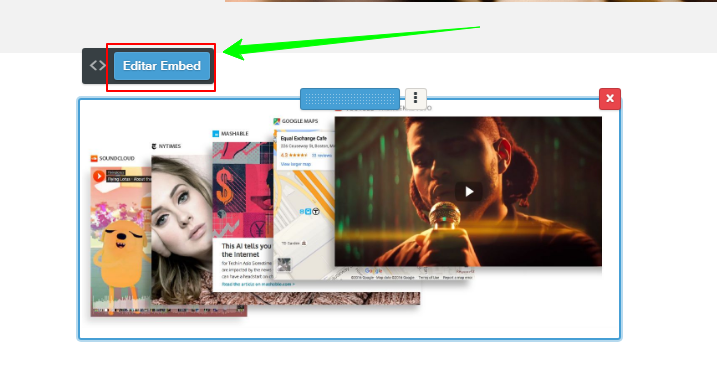Open the three-dot options menu
This screenshot has width=717, height=370.
pyautogui.click(x=416, y=98)
